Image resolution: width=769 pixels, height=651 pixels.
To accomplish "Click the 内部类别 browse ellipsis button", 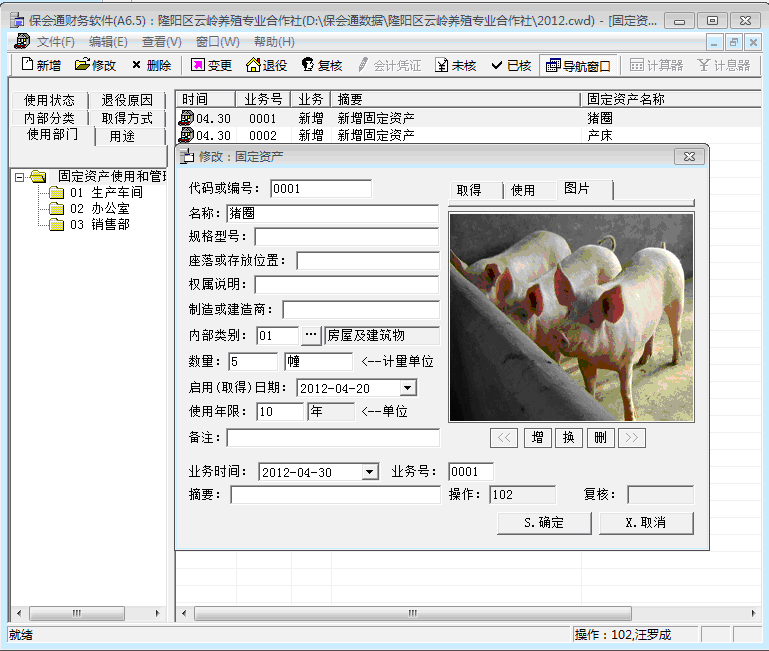I will click(x=311, y=335).
